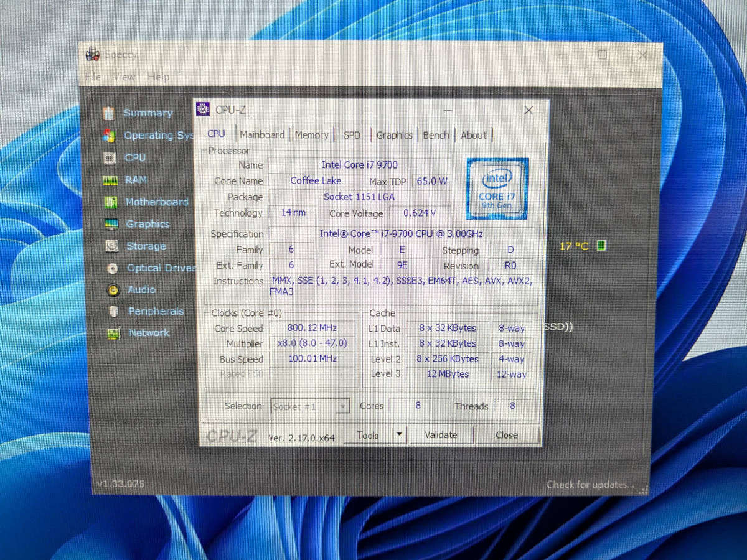Switch to the CPU tab in CPU-Z
The image size is (747, 560).
pos(216,134)
